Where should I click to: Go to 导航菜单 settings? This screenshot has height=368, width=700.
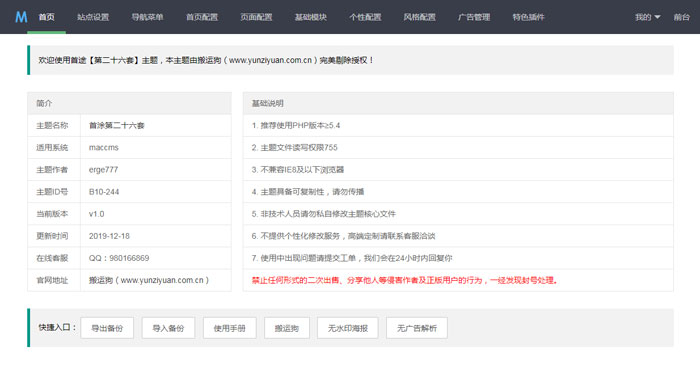(x=147, y=17)
